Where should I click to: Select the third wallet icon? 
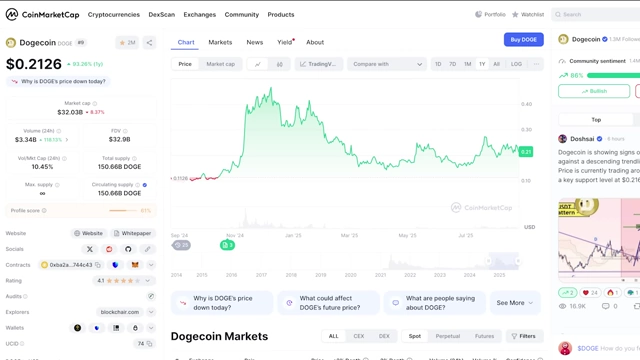[x=116, y=328]
